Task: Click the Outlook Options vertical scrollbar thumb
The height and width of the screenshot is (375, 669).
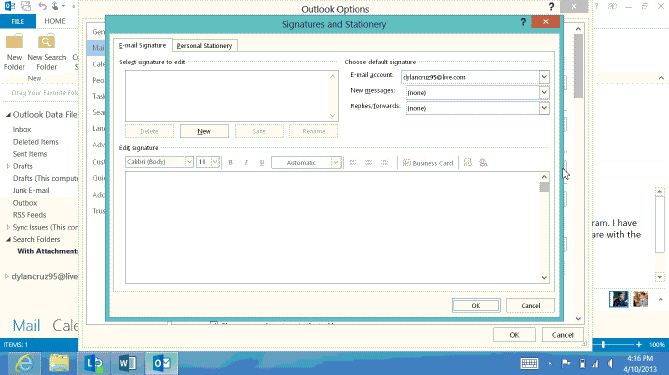Action: tap(578, 66)
